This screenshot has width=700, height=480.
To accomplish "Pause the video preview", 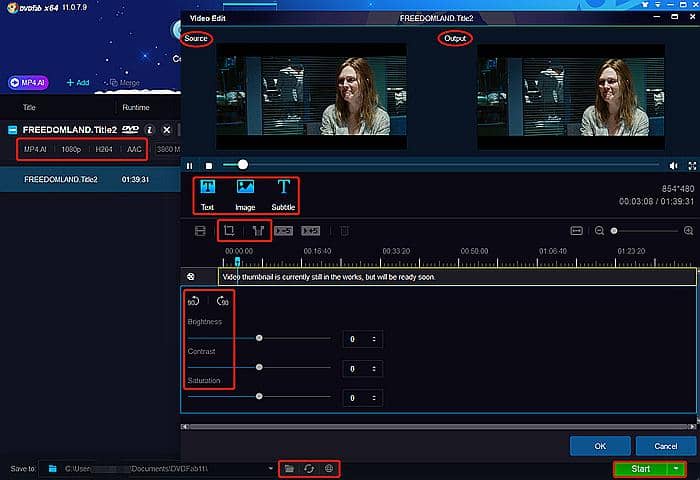I will coord(190,166).
